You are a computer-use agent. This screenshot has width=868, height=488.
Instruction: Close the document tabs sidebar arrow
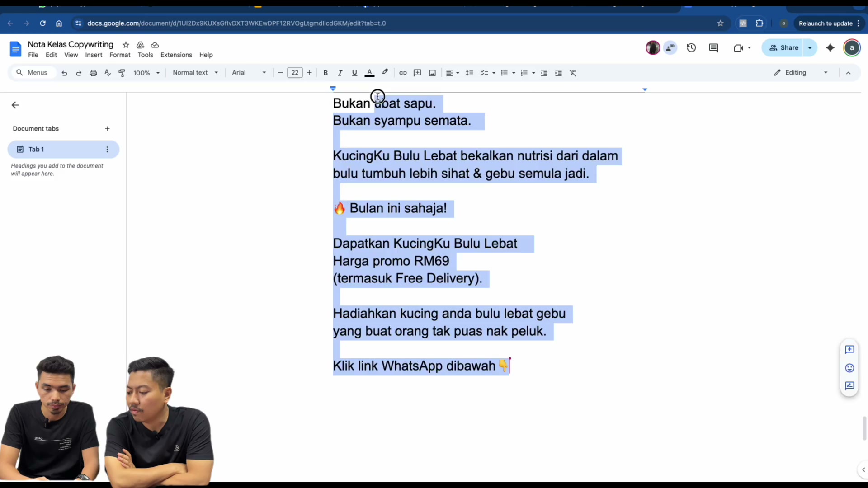coord(15,105)
